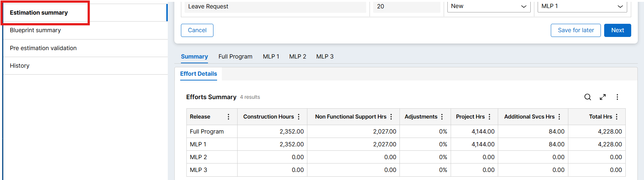644x180 pixels.
Task: Expand the New status dropdown
Action: [489, 7]
